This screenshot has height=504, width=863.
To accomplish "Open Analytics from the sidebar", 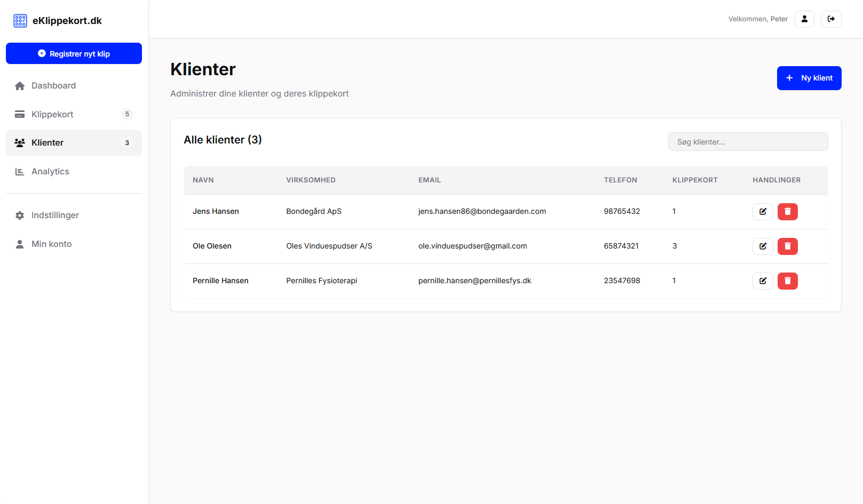I will [x=50, y=172].
